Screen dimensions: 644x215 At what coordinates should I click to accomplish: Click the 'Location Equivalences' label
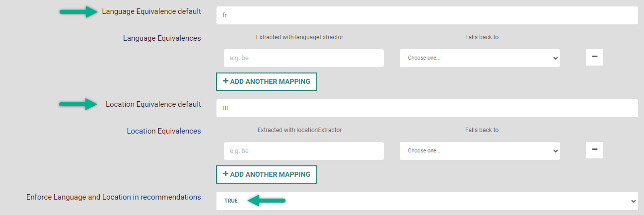tap(164, 131)
